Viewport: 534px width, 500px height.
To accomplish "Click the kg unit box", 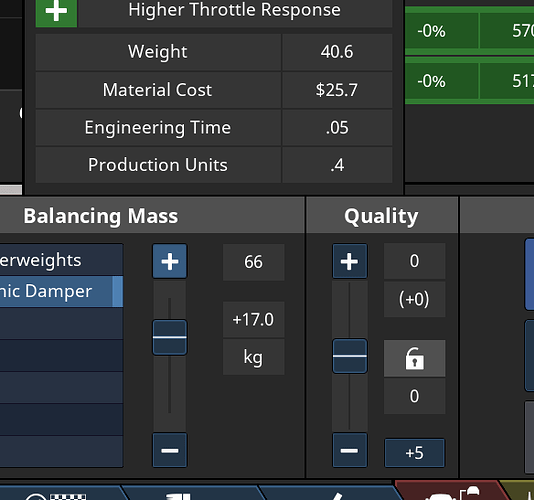I will point(253,357).
